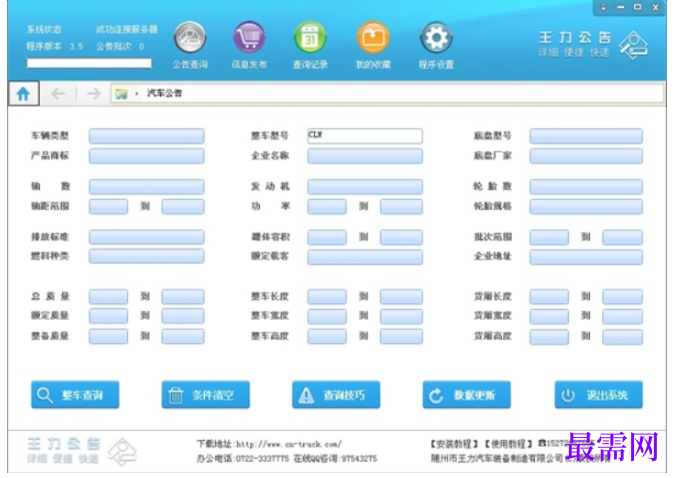Open the 我的收藏 orange box icon

click(x=373, y=38)
